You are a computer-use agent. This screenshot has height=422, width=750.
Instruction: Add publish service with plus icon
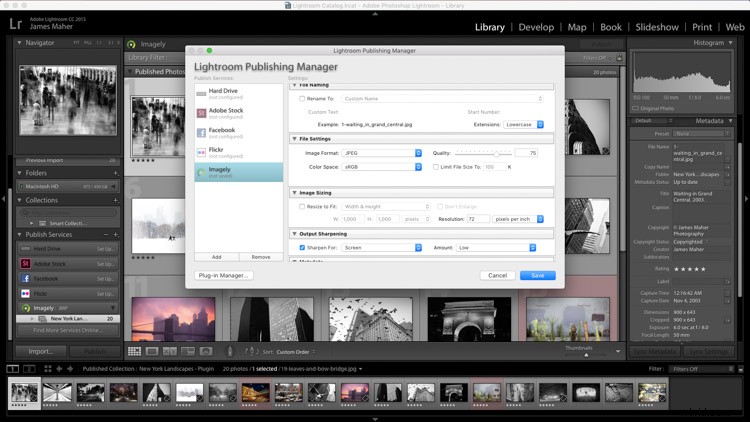tap(116, 235)
